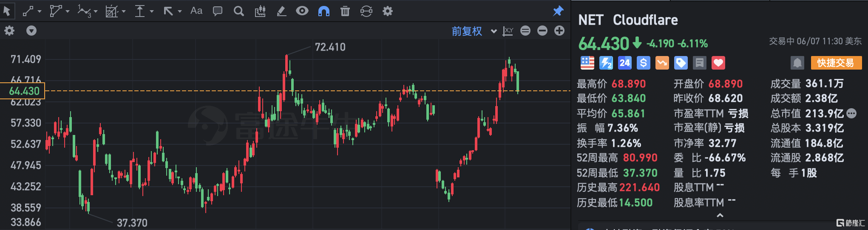
Task: Add a comment bubble annotation
Action: pos(217,11)
